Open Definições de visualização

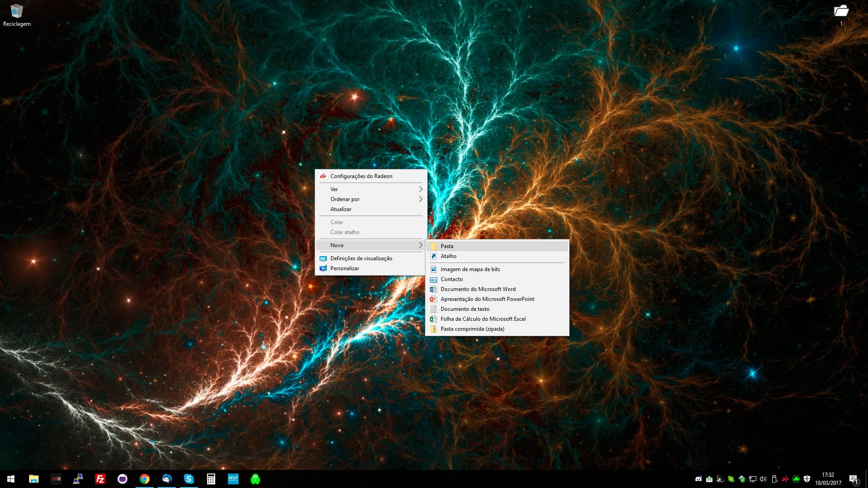coord(371,258)
